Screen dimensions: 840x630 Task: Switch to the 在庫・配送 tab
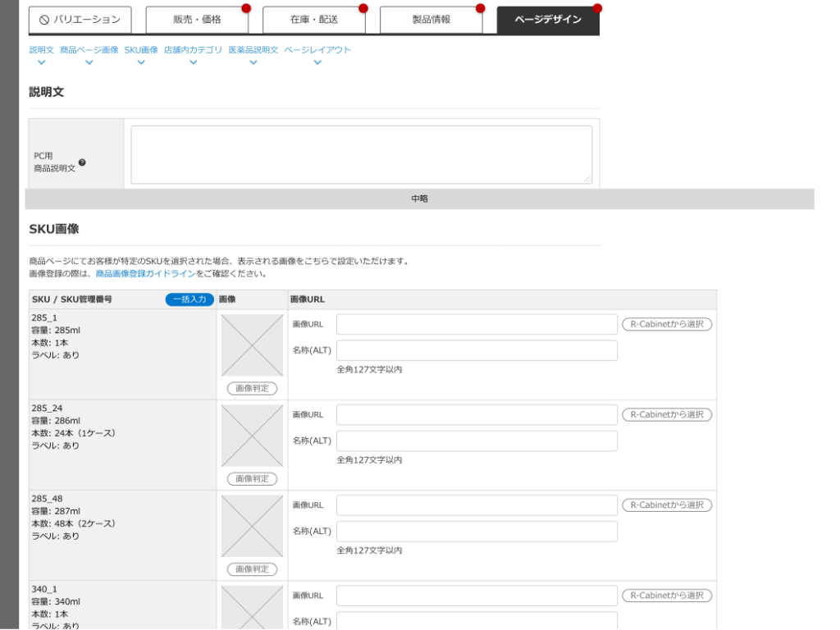click(313, 20)
